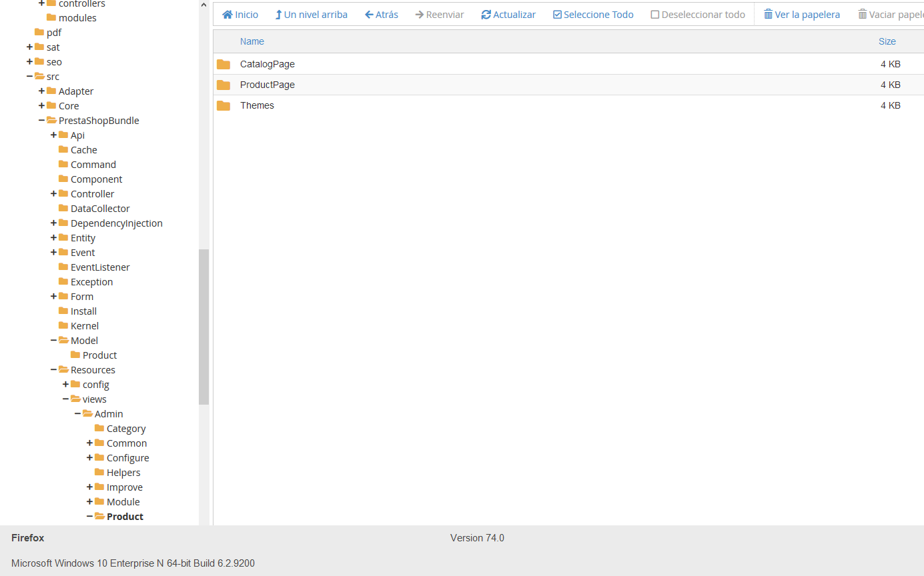The width and height of the screenshot is (924, 576).
Task: Click the open Product folder icon in bold
Action: [100, 516]
